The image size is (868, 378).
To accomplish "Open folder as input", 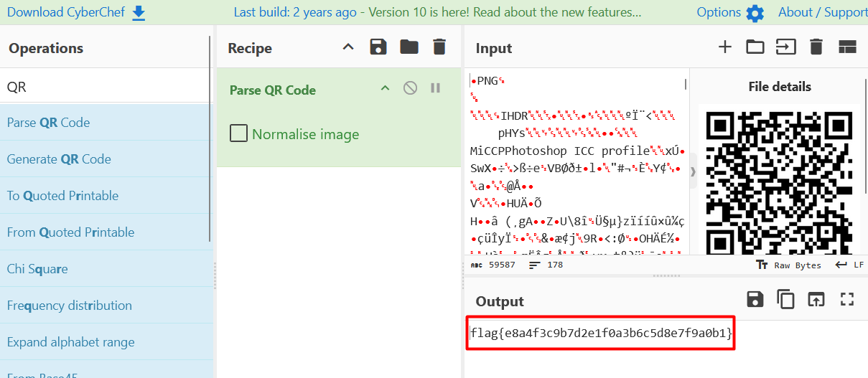I will pyautogui.click(x=755, y=47).
